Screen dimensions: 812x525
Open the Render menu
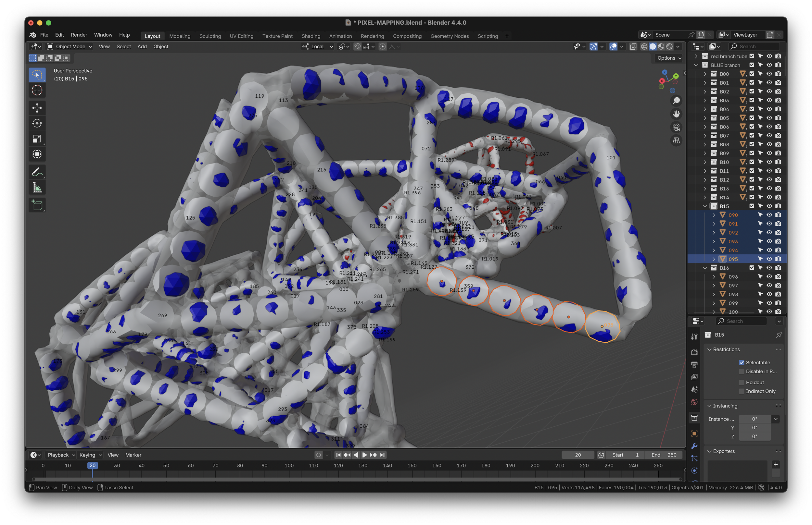(79, 35)
